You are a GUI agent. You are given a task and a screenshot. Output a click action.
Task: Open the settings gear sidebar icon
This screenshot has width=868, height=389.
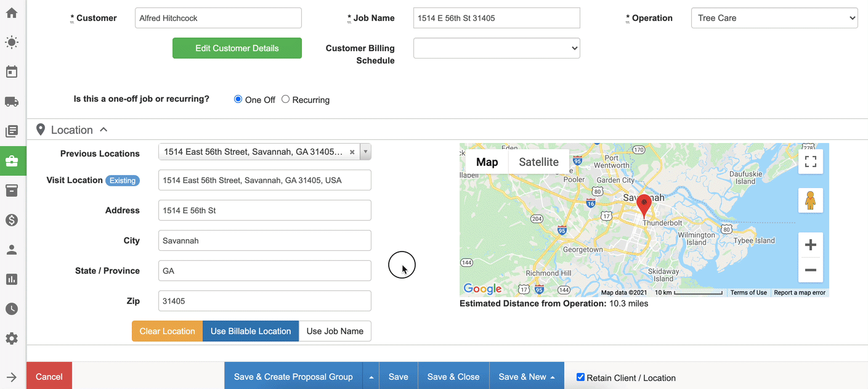(12, 338)
